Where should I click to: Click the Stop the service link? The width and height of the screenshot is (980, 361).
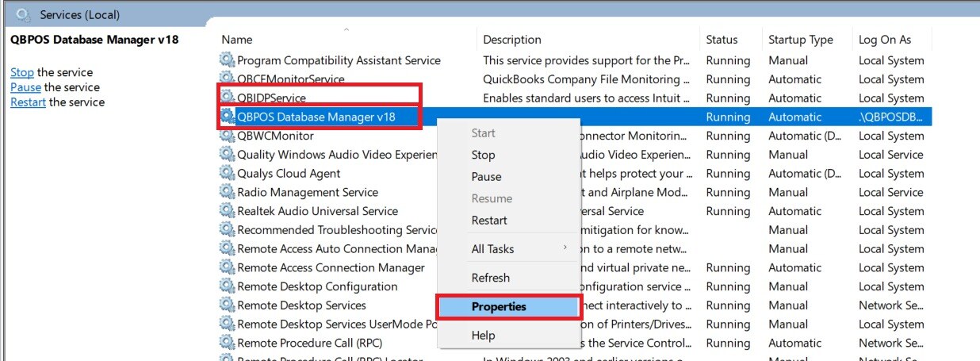pyautogui.click(x=22, y=72)
